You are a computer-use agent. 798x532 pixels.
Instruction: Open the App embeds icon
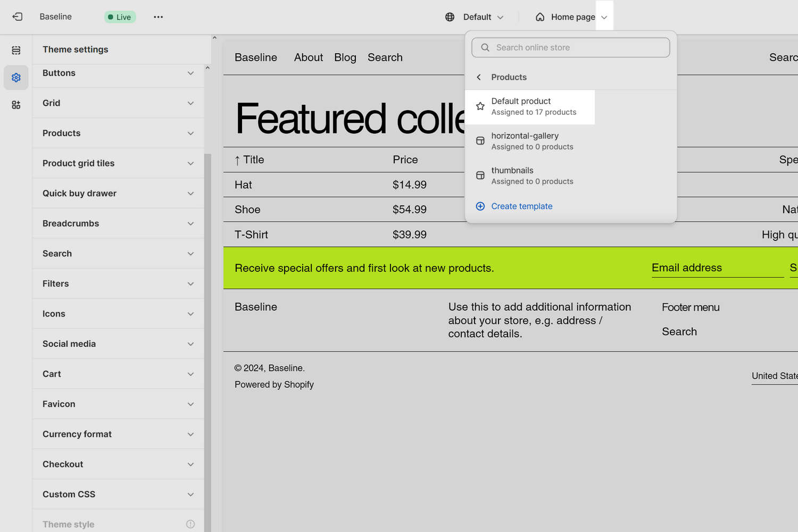[16, 105]
